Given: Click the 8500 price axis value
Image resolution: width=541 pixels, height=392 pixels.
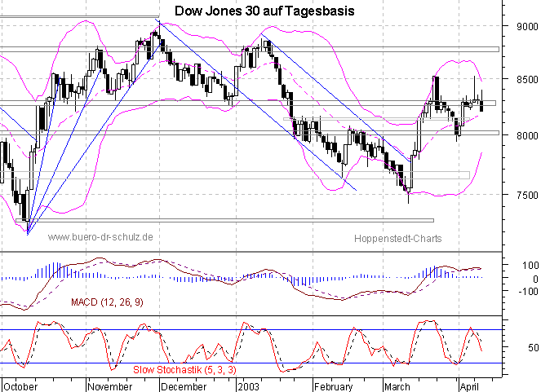Looking at the screenshot, I should [528, 80].
